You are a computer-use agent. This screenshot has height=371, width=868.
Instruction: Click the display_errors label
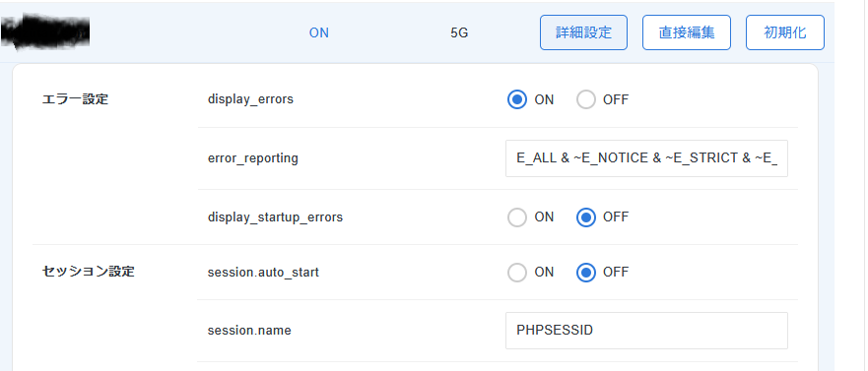250,100
